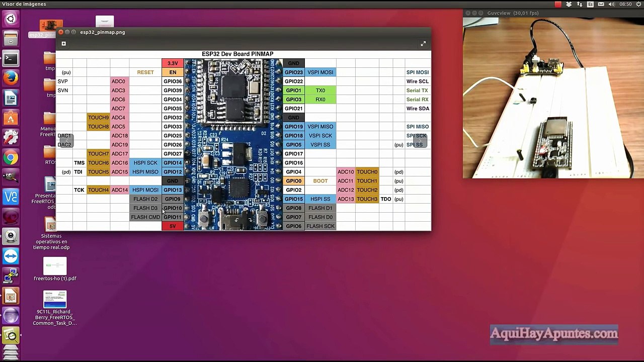Click the GPIO21 pin cell
This screenshot has height=362, width=644.
294,109
